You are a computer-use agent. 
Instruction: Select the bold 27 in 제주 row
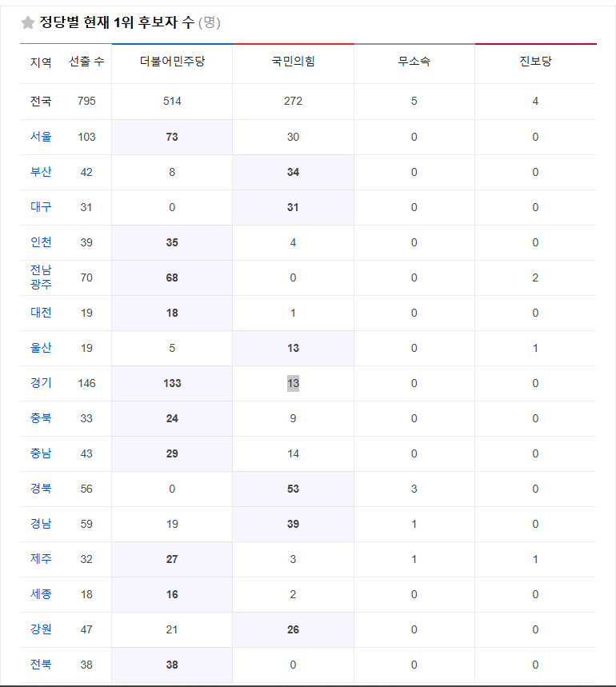[172, 559]
